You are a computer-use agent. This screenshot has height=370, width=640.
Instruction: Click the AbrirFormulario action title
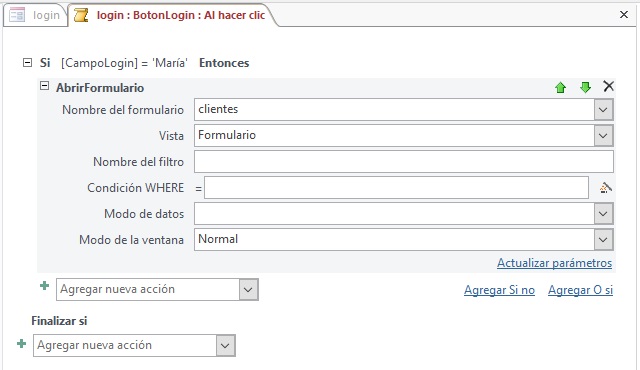pyautogui.click(x=100, y=88)
